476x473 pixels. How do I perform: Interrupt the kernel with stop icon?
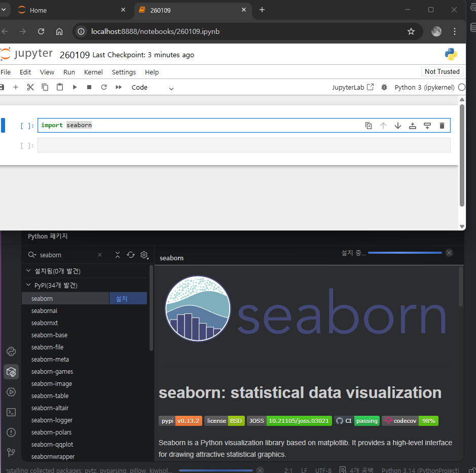click(89, 87)
